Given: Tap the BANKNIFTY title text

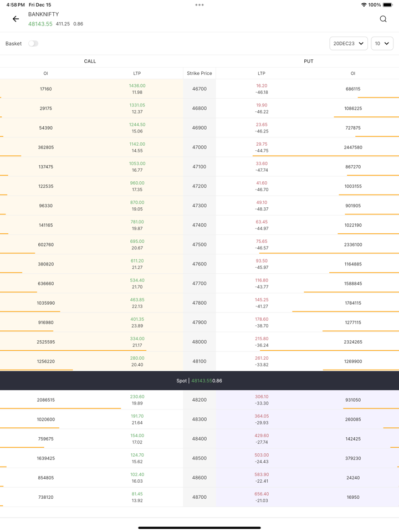Looking at the screenshot, I should 43,14.
